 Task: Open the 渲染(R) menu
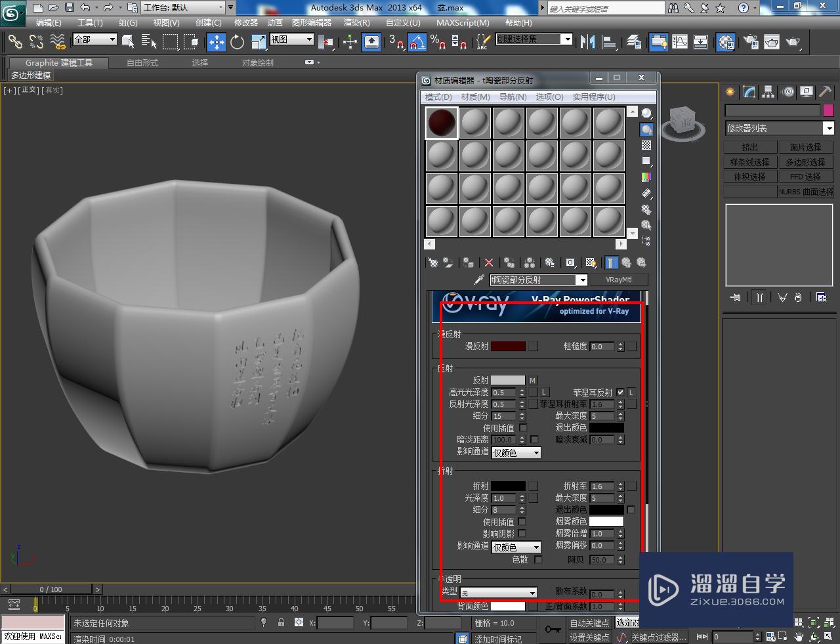357,22
